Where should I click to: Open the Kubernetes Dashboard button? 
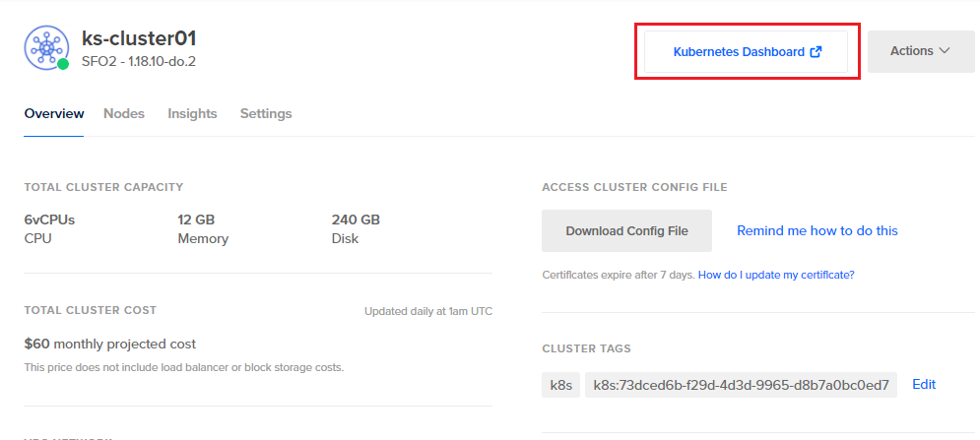coord(747,52)
